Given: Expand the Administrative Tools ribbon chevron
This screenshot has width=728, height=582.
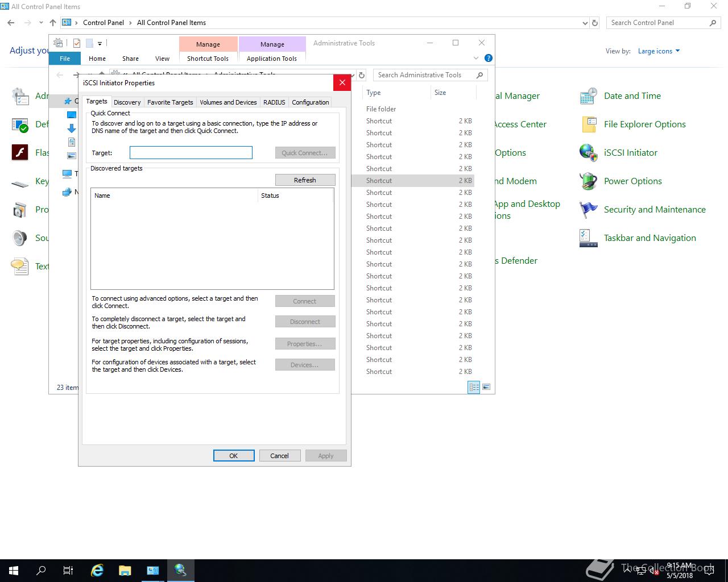Looking at the screenshot, I should pyautogui.click(x=476, y=58).
